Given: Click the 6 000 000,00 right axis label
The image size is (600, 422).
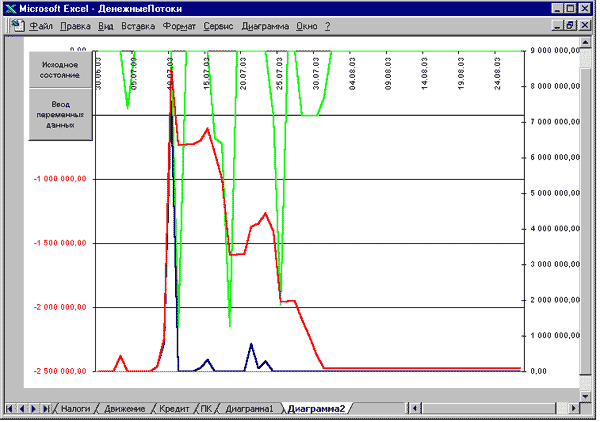Looking at the screenshot, I should [555, 157].
